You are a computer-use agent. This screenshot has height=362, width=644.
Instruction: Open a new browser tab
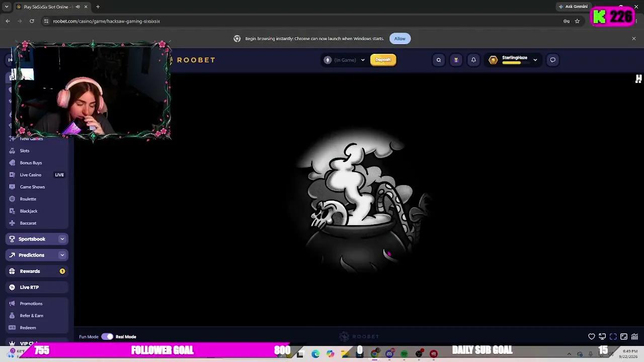[98, 7]
